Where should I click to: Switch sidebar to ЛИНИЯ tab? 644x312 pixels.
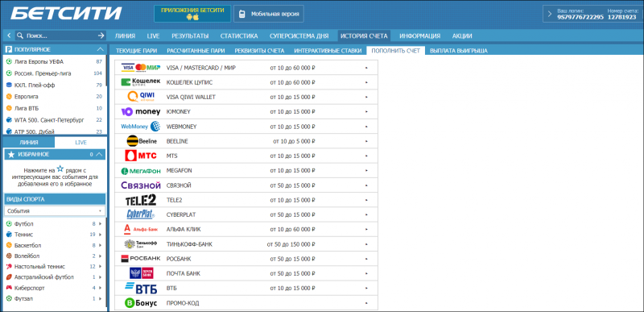click(29, 142)
